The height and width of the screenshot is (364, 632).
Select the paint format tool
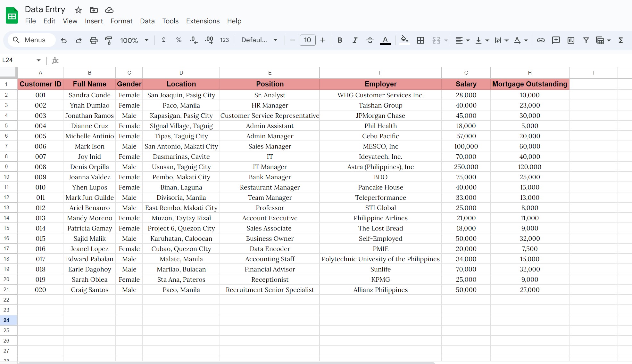[109, 40]
